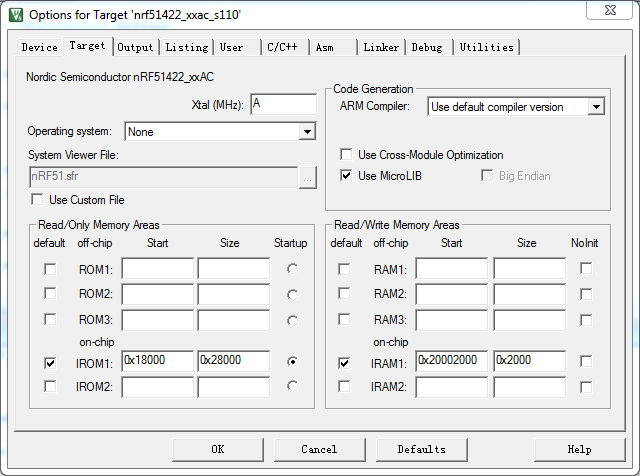Viewport: 640px width, 476px height.
Task: Edit the IROM1 Start value 0x18000
Action: 158,360
